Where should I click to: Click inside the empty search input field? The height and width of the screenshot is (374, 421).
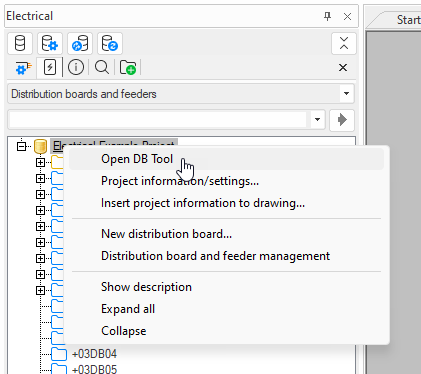(158, 120)
